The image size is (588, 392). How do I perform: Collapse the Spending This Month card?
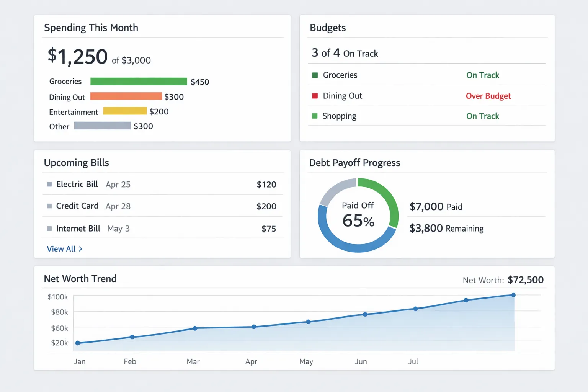[91, 28]
